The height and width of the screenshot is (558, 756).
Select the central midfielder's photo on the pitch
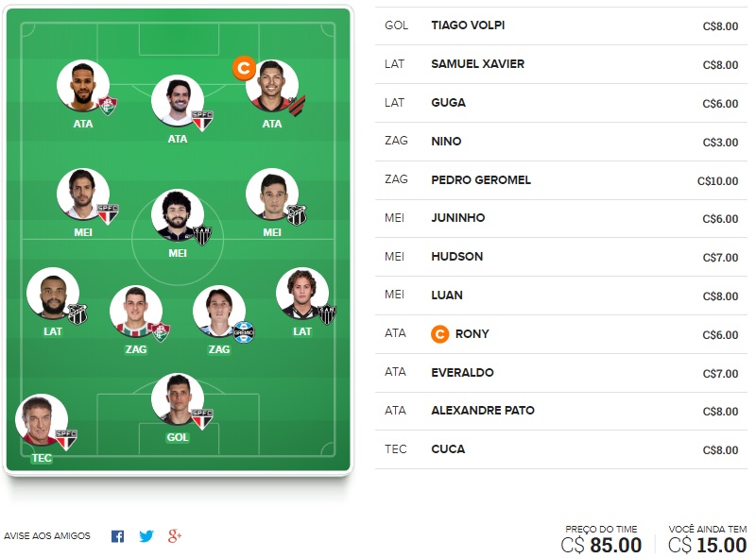click(x=178, y=216)
